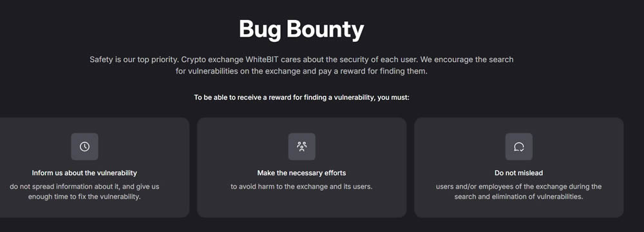Select the Do not mislead title

pyautogui.click(x=518, y=173)
